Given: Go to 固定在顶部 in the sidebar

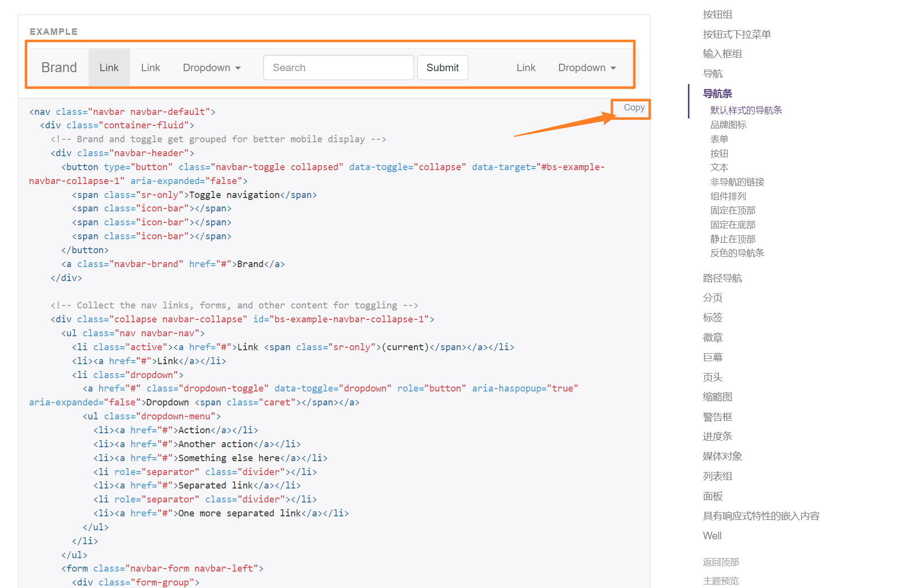Looking at the screenshot, I should point(733,210).
